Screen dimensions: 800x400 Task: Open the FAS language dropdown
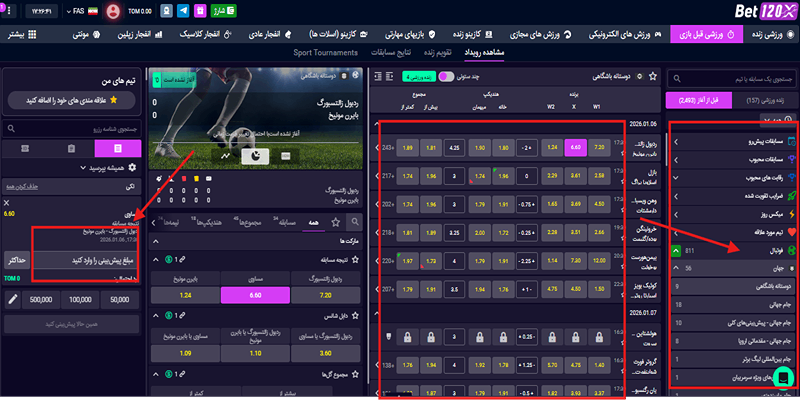pos(82,11)
